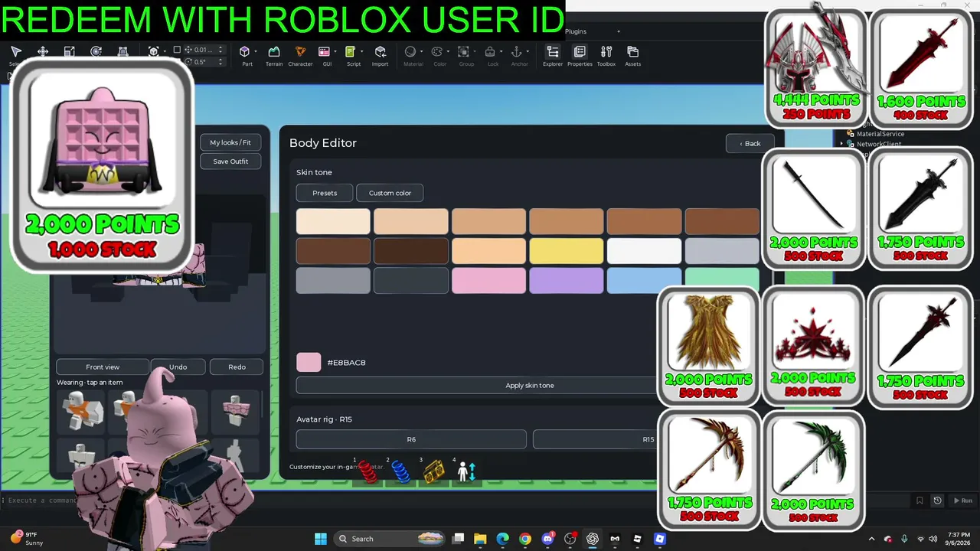Open Discord from the taskbar

point(547,539)
